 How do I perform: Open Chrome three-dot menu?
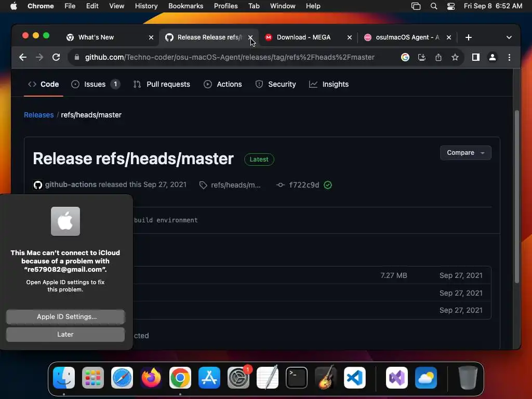tap(509, 57)
